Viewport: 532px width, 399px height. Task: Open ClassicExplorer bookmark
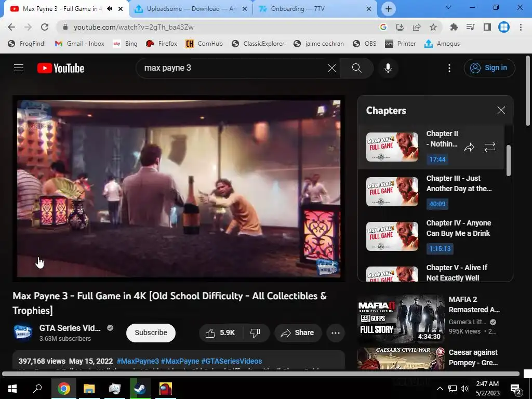[258, 44]
